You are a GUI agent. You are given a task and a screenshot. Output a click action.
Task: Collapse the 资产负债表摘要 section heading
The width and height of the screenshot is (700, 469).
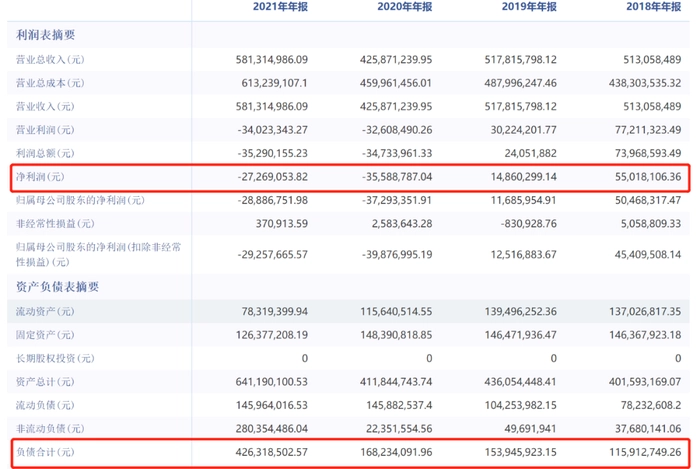pyautogui.click(x=58, y=287)
